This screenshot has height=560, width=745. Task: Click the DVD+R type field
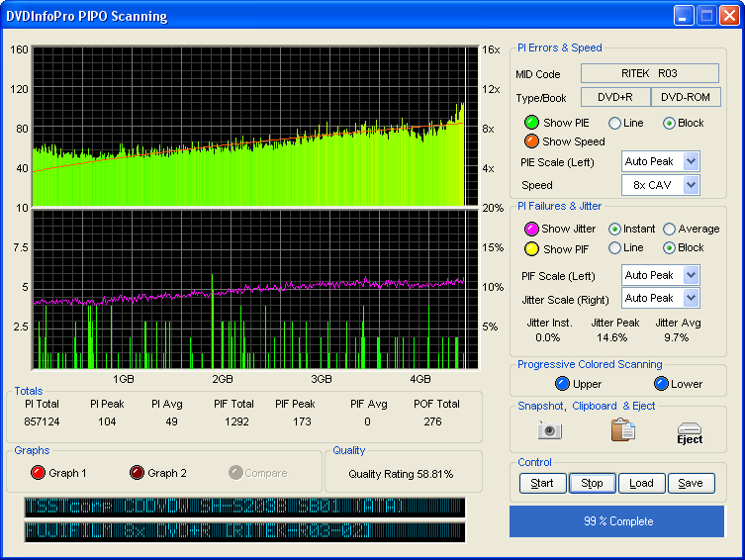pyautogui.click(x=615, y=97)
